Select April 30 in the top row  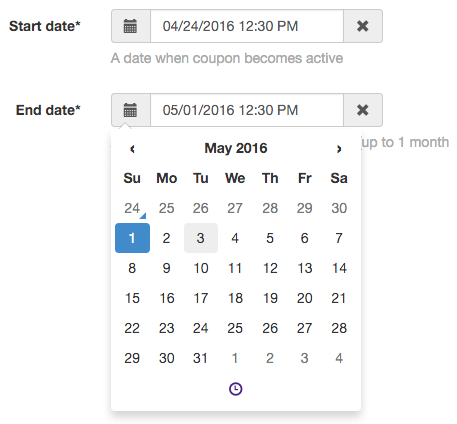(x=339, y=208)
